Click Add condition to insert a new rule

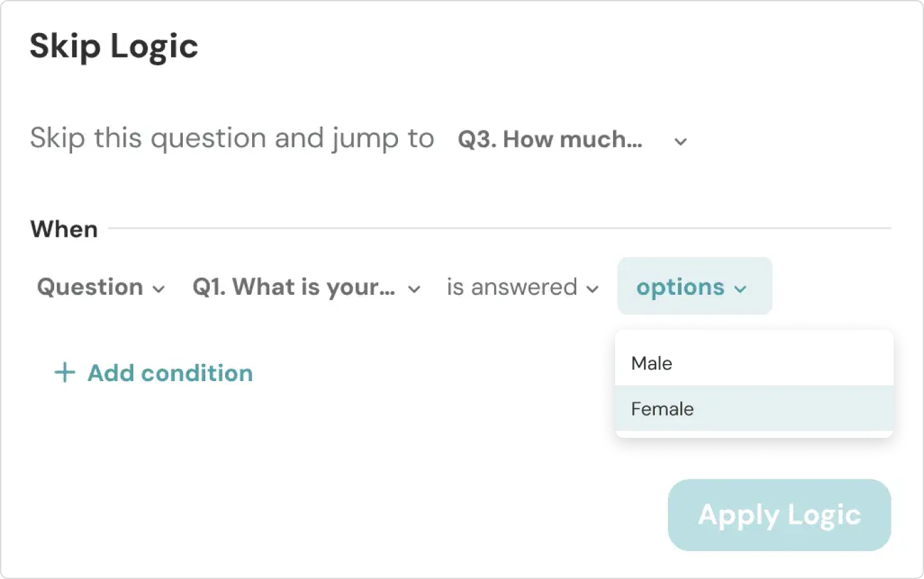pyautogui.click(x=169, y=373)
